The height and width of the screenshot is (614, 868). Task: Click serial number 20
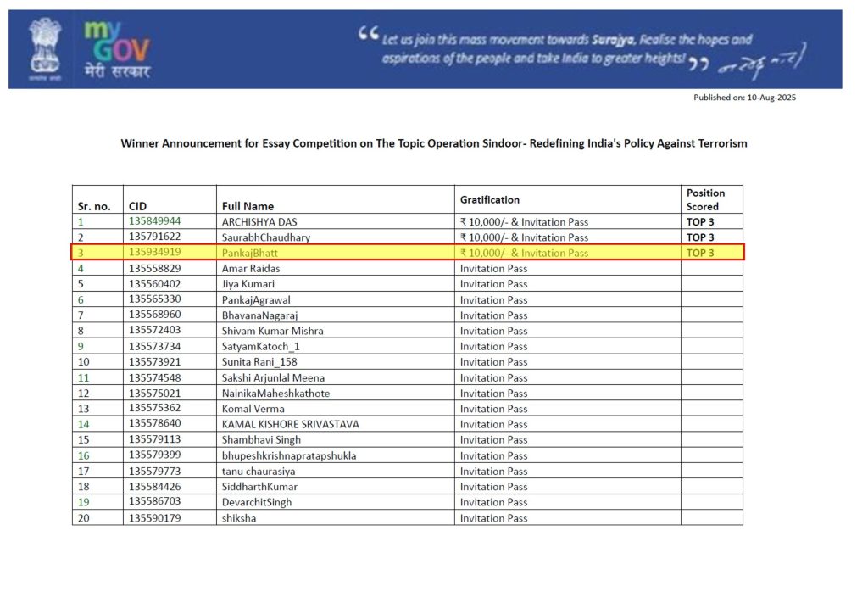(x=84, y=519)
